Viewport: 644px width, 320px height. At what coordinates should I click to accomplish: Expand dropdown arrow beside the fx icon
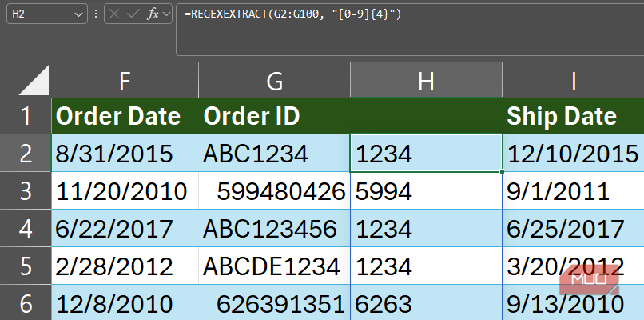point(166,14)
